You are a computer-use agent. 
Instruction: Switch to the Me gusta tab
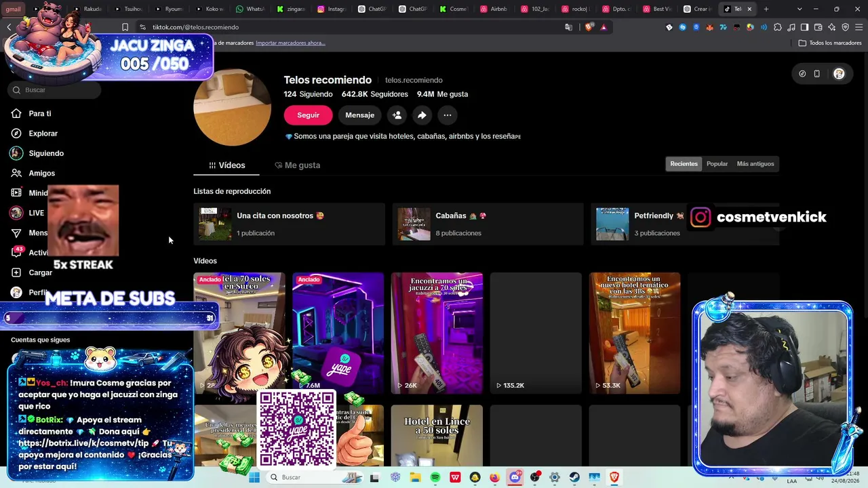(x=297, y=165)
